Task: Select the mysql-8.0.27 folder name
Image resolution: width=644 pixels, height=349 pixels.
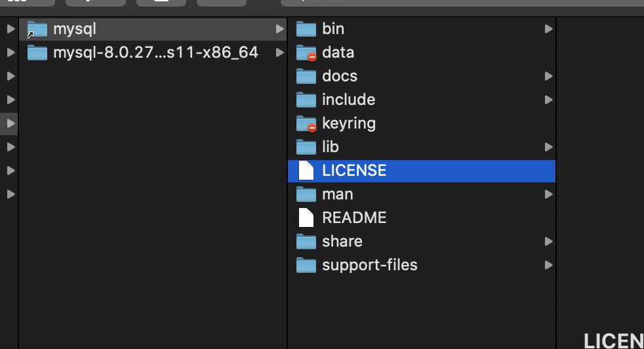Action: pyautogui.click(x=155, y=52)
